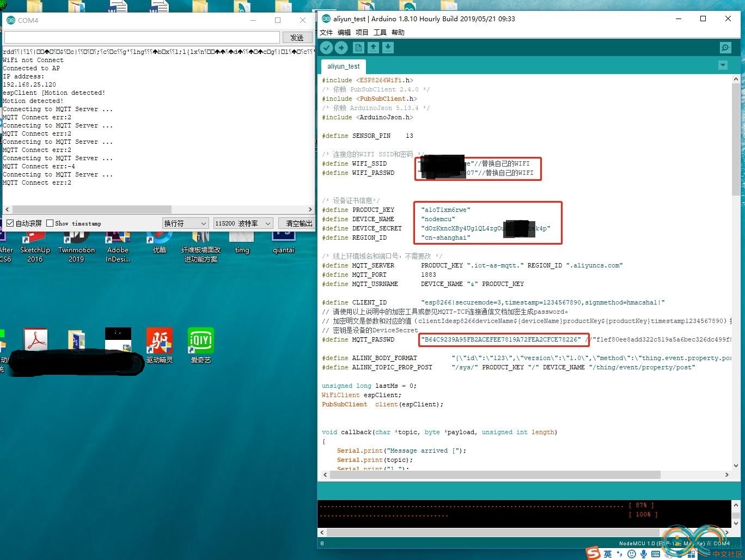Click the Sogou soft keyboard icon
745x560 pixels.
pos(656,554)
